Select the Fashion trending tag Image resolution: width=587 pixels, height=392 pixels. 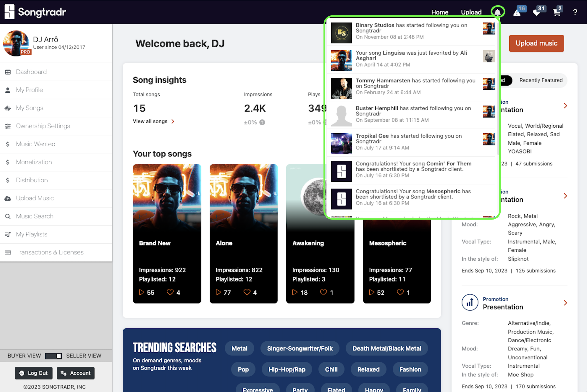[x=410, y=369]
